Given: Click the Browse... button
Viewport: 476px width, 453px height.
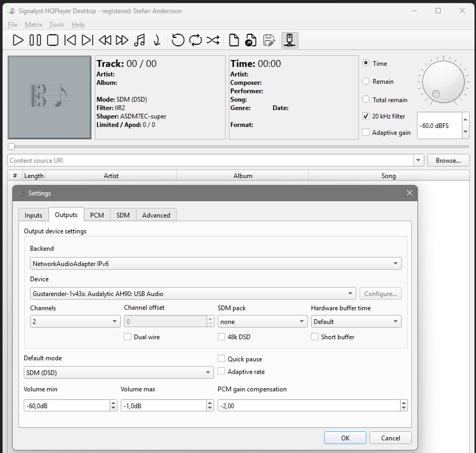Looking at the screenshot, I should [448, 160].
